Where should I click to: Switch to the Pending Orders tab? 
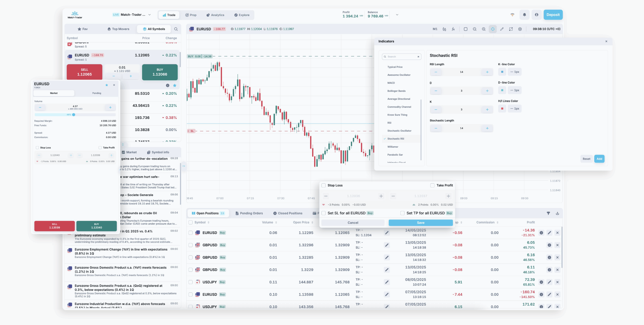coord(249,213)
